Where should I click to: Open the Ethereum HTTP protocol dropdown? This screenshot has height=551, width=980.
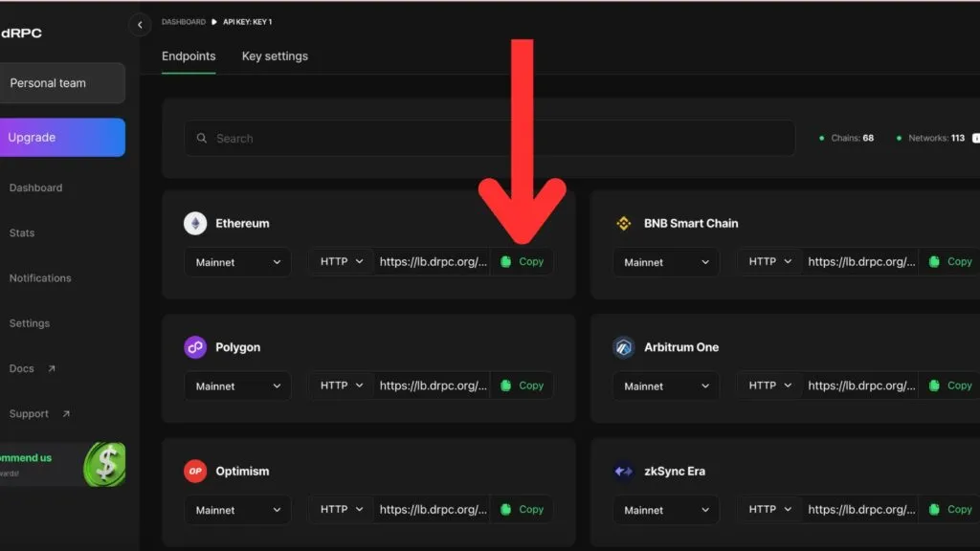(x=342, y=262)
